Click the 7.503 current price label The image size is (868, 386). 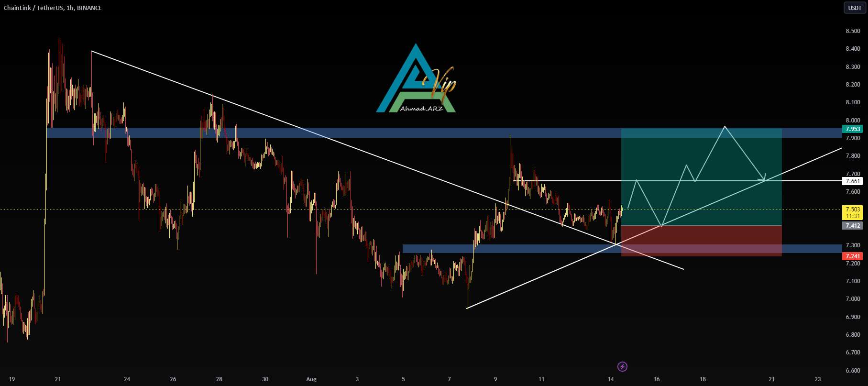pos(852,210)
